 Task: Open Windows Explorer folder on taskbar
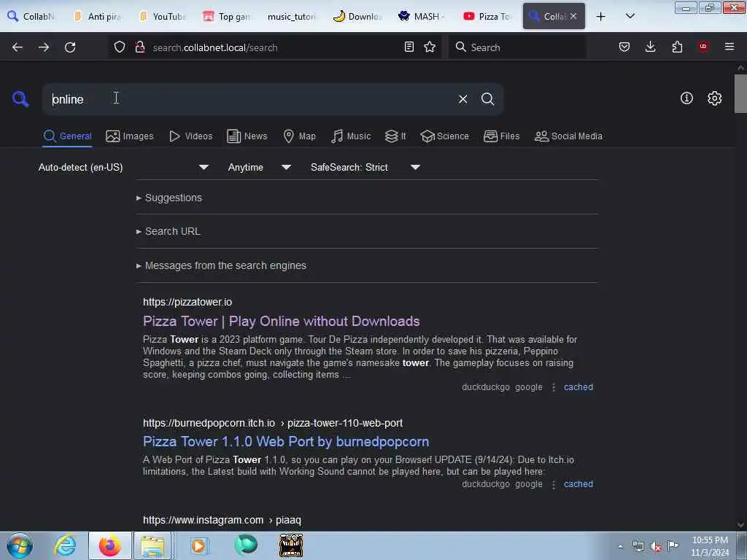coord(152,545)
